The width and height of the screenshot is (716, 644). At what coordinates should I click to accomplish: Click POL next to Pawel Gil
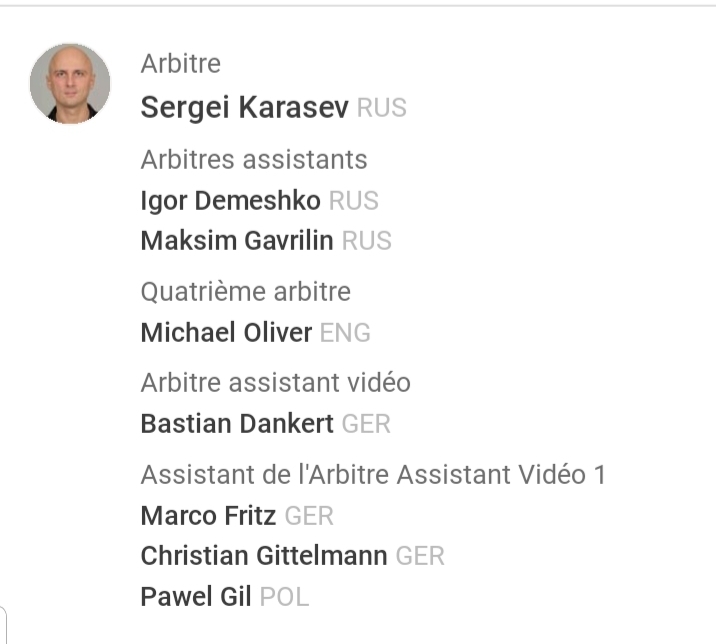(284, 597)
